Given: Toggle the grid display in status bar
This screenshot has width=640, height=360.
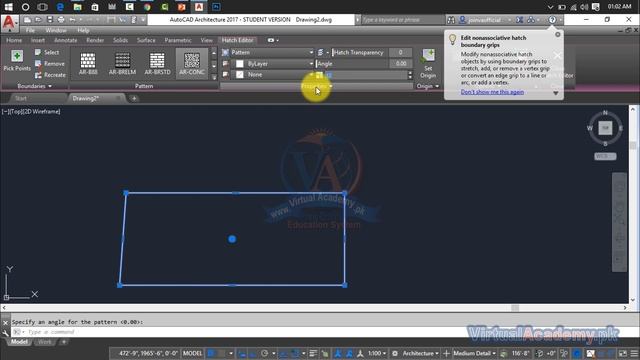Looking at the screenshot, I should 211,353.
